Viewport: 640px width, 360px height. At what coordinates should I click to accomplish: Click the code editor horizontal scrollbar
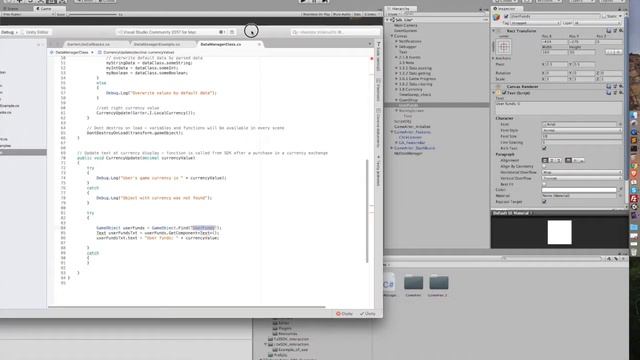tap(187, 307)
